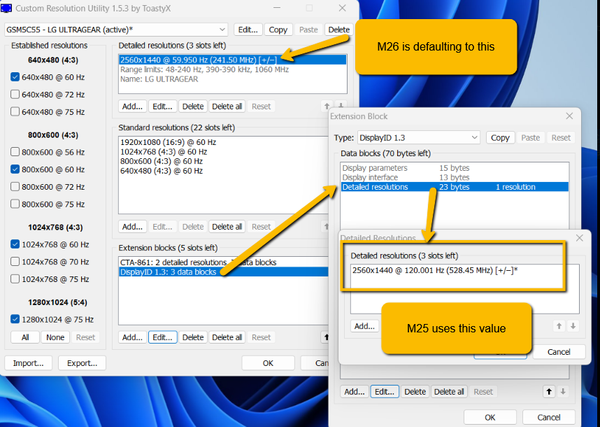Screen dimensions: 600x427
Task: Select the Display interface data block
Action: (455, 178)
